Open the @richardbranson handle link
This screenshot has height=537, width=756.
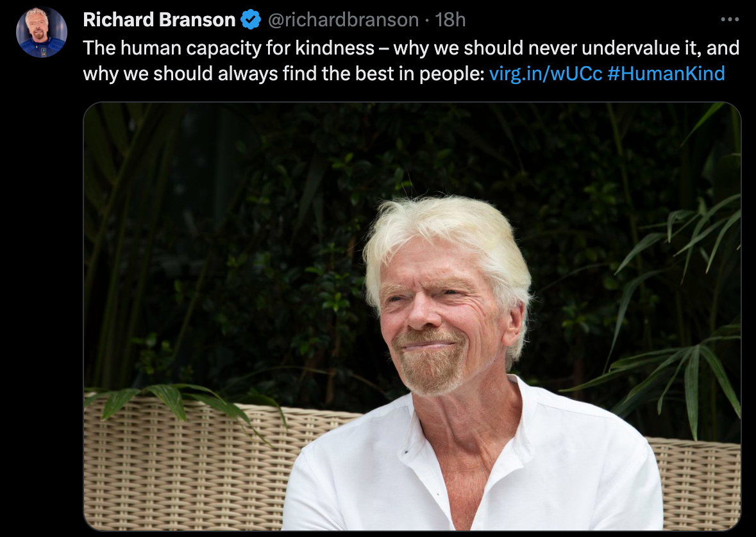coord(343,20)
